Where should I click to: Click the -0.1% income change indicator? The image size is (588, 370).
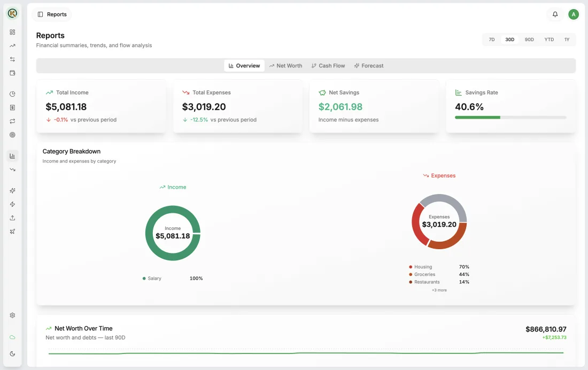57,120
